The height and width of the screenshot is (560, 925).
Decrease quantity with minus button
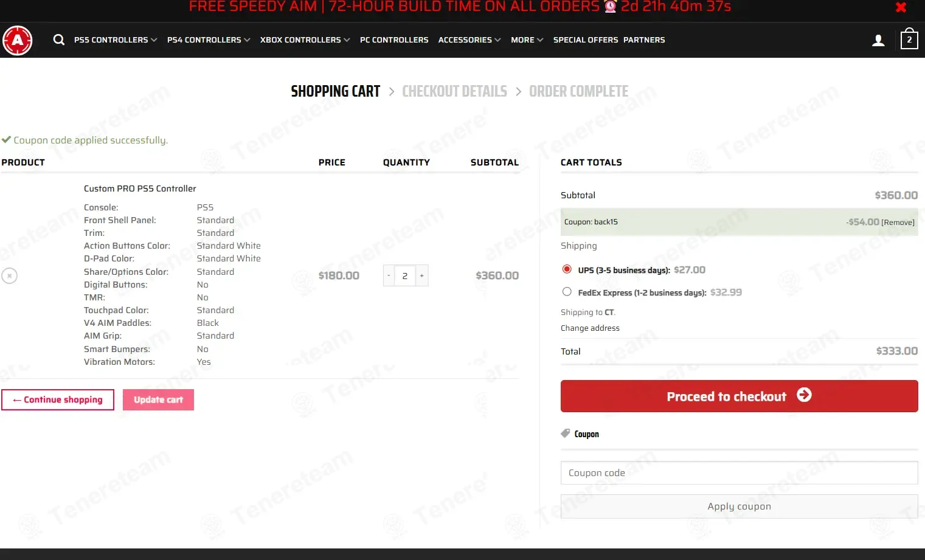click(x=389, y=275)
